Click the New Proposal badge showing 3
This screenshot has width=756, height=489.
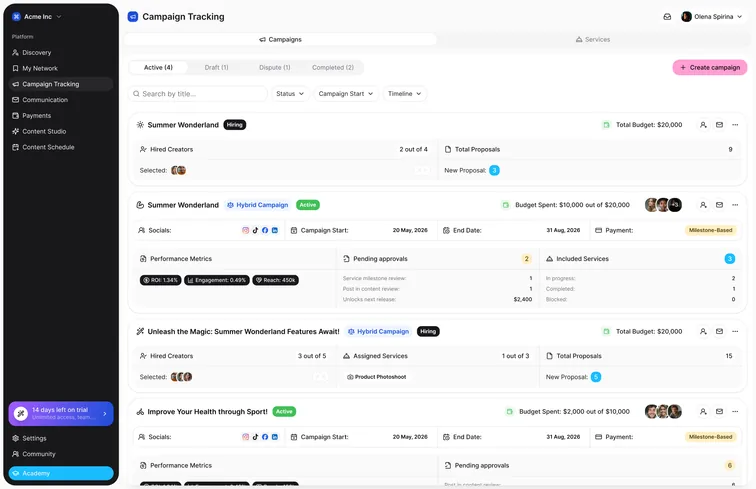pos(494,170)
